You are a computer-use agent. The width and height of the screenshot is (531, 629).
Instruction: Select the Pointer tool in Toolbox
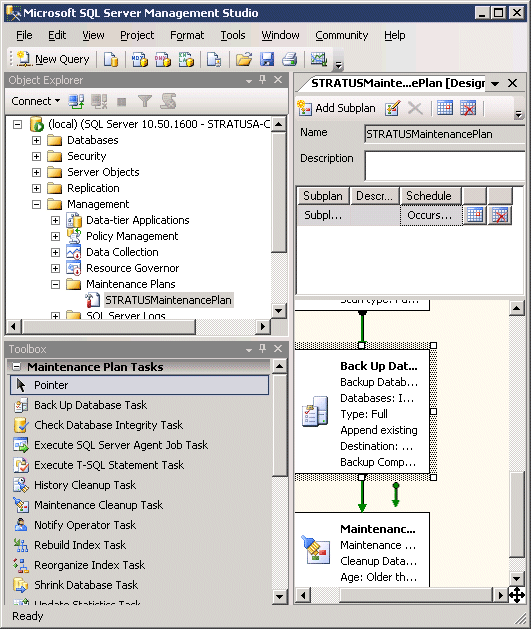click(x=139, y=385)
